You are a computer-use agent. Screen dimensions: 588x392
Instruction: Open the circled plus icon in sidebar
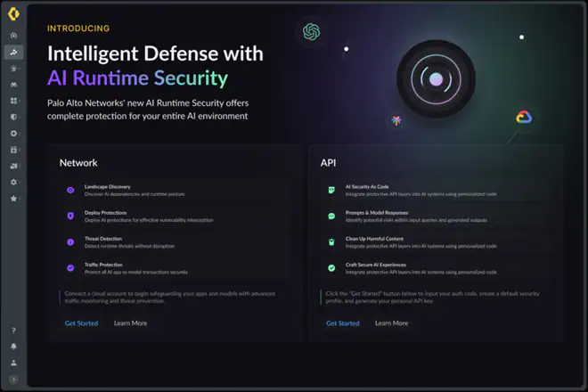(x=14, y=134)
